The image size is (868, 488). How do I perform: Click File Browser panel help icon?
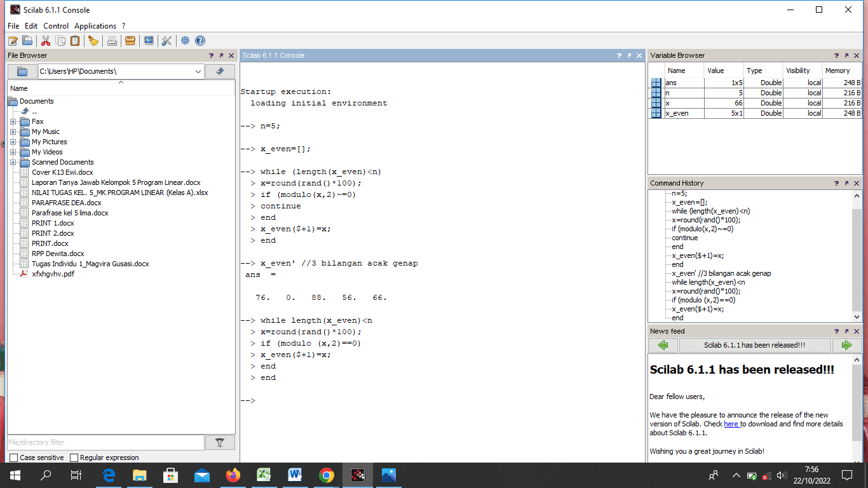[211, 55]
